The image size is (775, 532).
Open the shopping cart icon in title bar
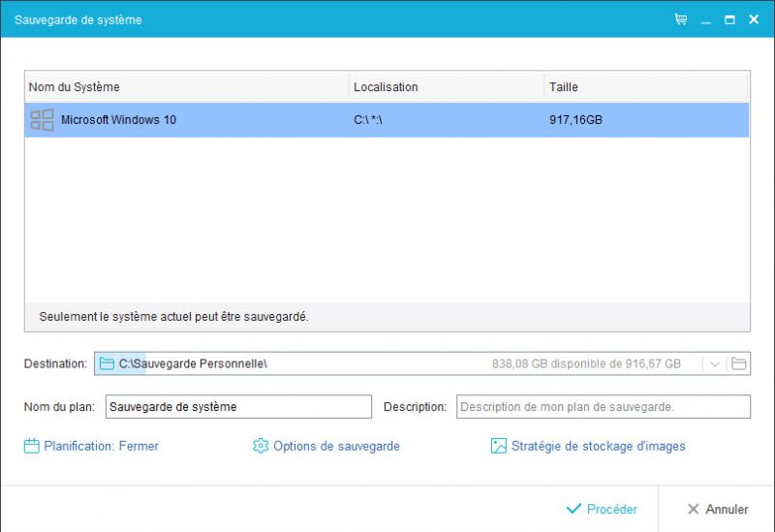pyautogui.click(x=681, y=19)
